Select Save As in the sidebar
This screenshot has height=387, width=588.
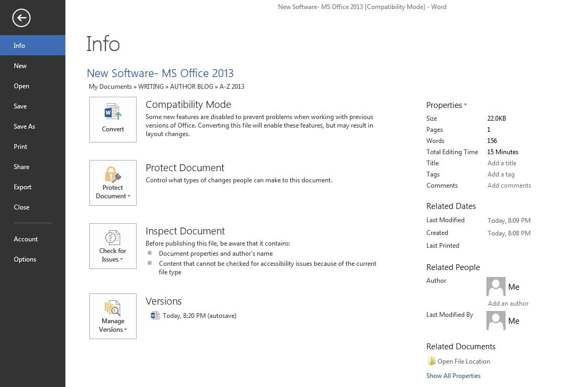tap(24, 127)
